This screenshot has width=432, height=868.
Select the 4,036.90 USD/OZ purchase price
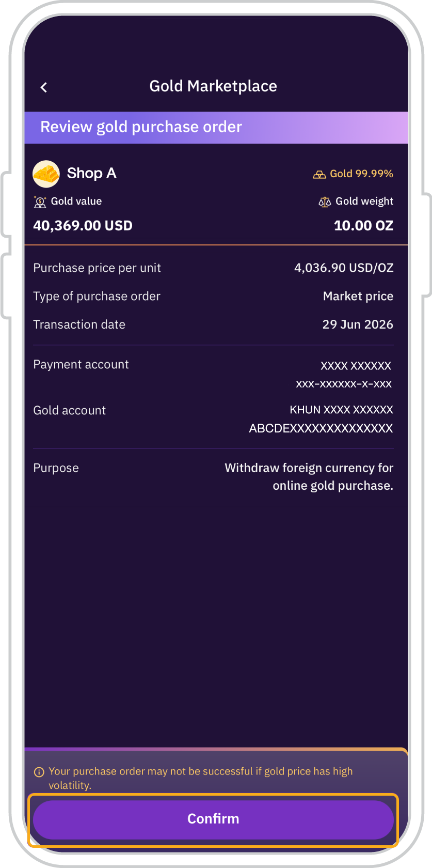[x=344, y=268]
